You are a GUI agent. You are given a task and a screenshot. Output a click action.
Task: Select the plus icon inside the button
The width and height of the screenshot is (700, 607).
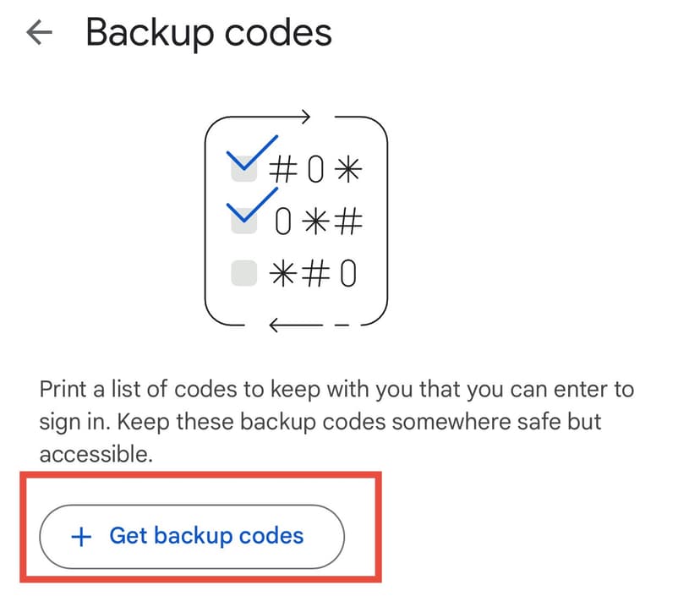[x=82, y=536]
